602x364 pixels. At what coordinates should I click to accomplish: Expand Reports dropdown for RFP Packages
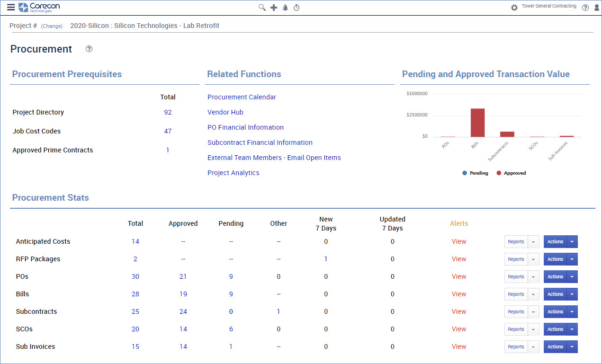coord(534,259)
